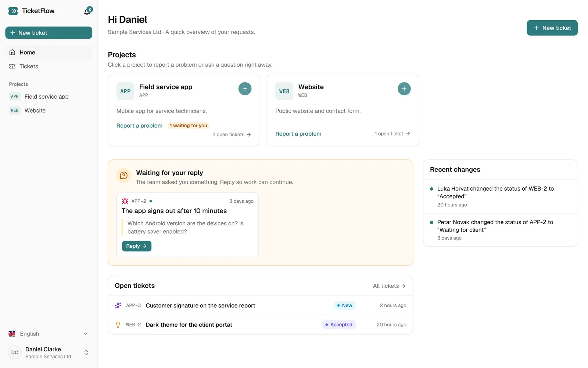Click the WEB tile on Website card

click(x=284, y=91)
